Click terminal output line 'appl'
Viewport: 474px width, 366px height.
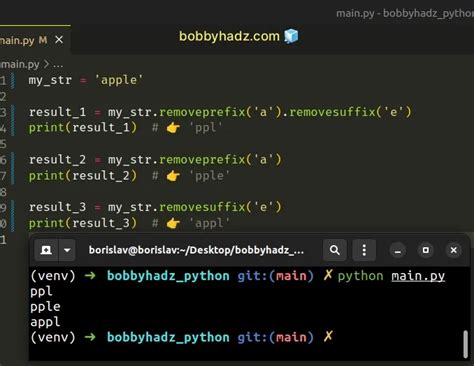(45, 322)
